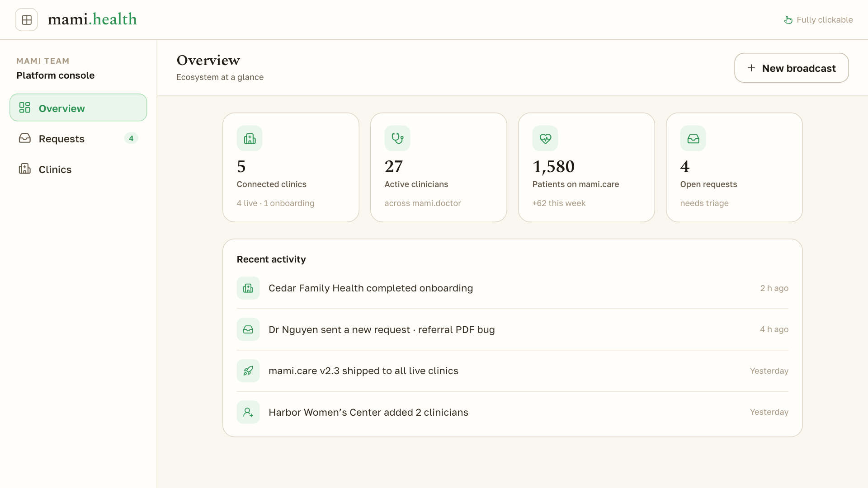Click Yesterday timestamp on mami.care v2.3 row
Viewport: 868px width, 488px height.
[x=769, y=371]
